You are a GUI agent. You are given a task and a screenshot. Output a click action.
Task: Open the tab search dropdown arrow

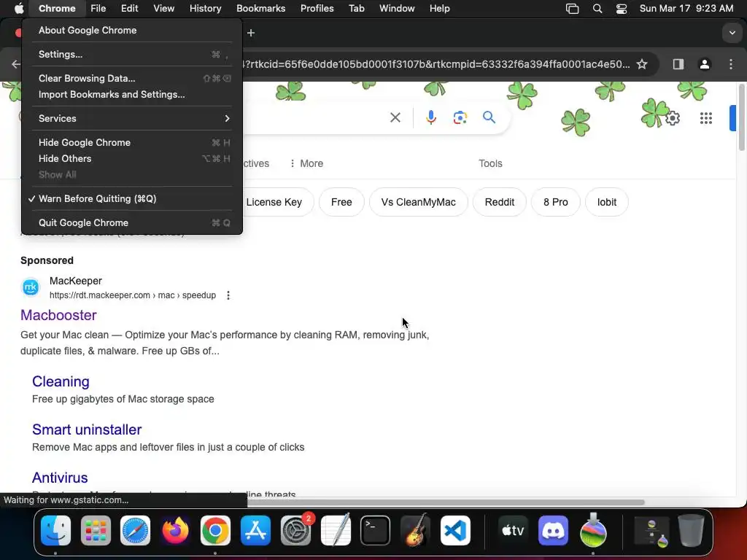click(732, 33)
